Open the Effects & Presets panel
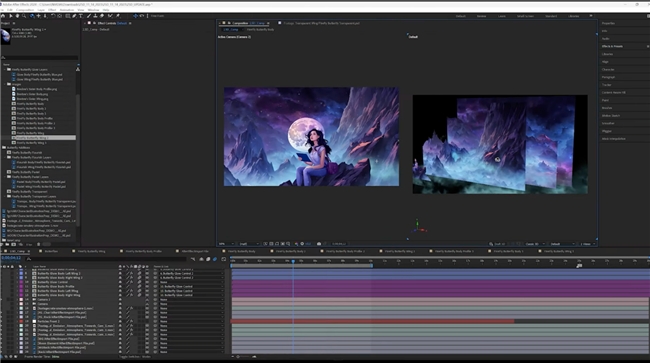 pos(612,46)
